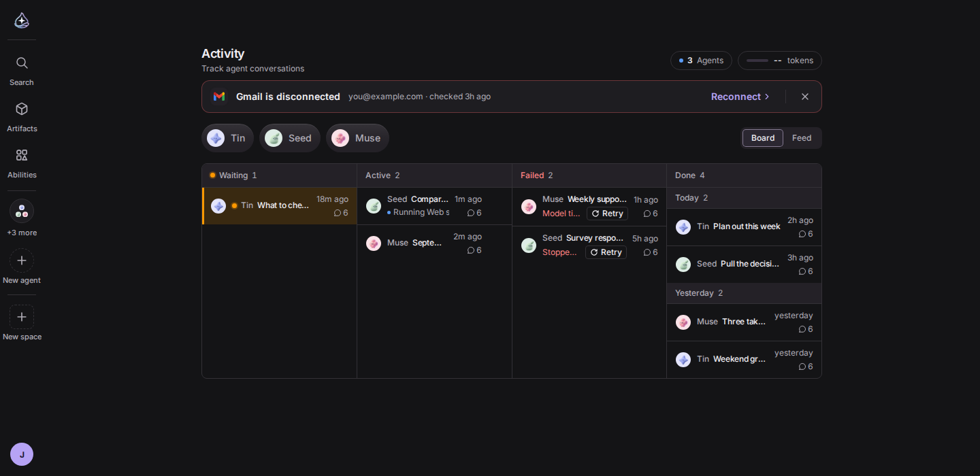The image size is (980, 476).
Task: Retry the Muse Weekly support task
Action: click(x=607, y=214)
